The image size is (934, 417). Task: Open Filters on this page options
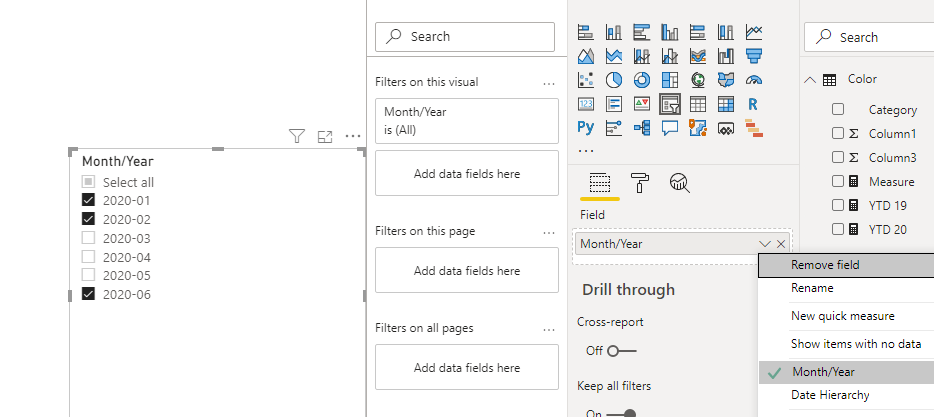tap(549, 232)
